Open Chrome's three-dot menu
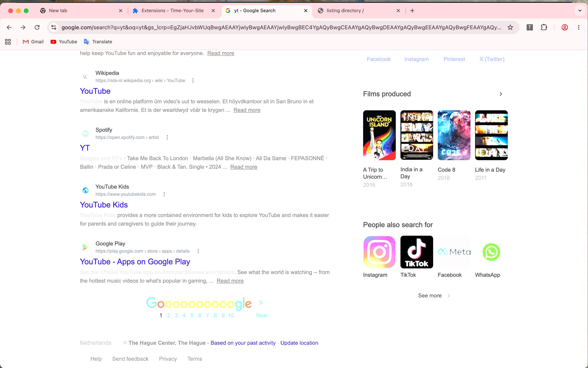 [x=579, y=27]
